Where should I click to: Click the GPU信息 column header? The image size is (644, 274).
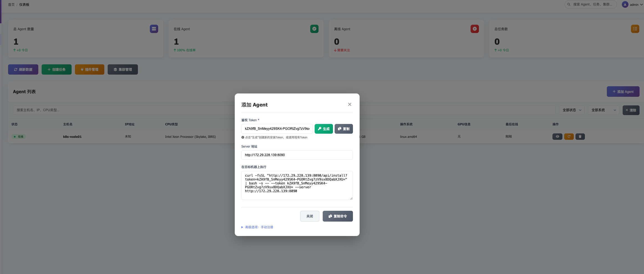tap(464, 124)
